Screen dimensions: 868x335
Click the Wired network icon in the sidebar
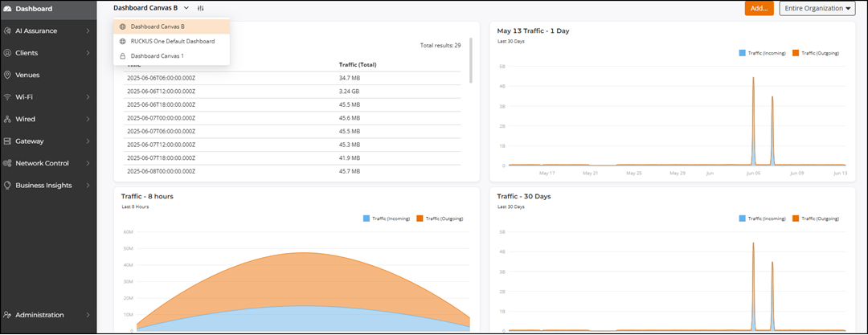coord(8,119)
